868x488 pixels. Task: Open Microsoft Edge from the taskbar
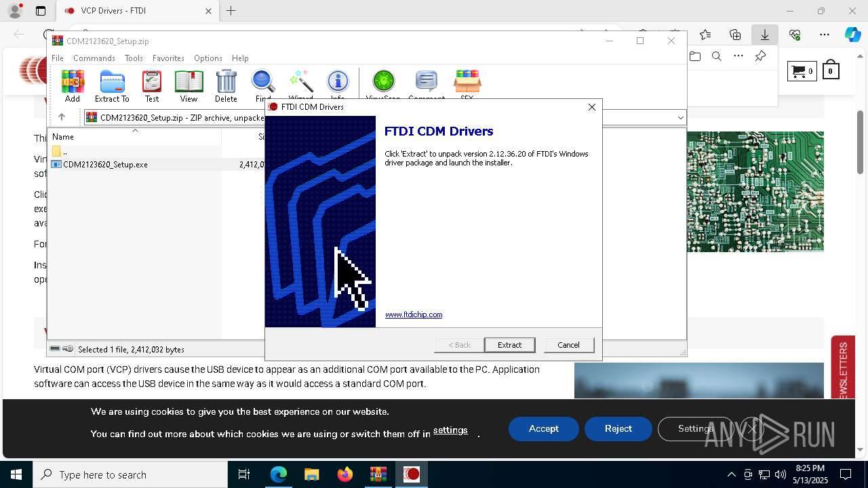[279, 474]
